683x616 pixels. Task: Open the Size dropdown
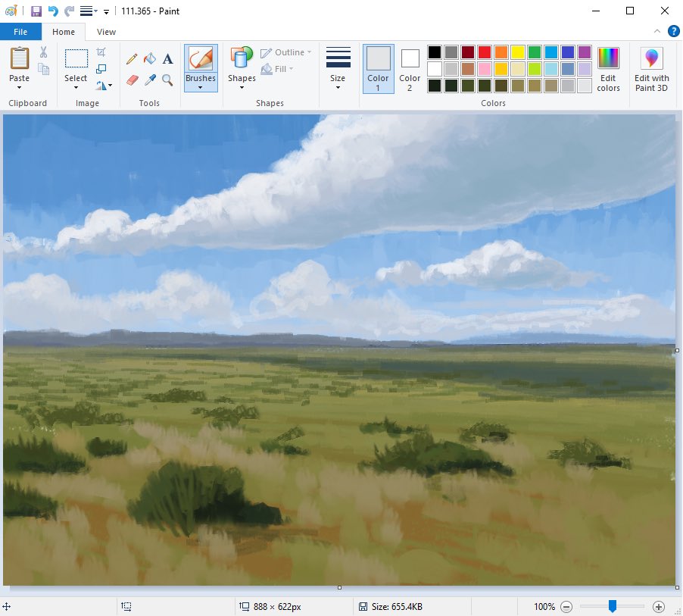click(x=338, y=69)
